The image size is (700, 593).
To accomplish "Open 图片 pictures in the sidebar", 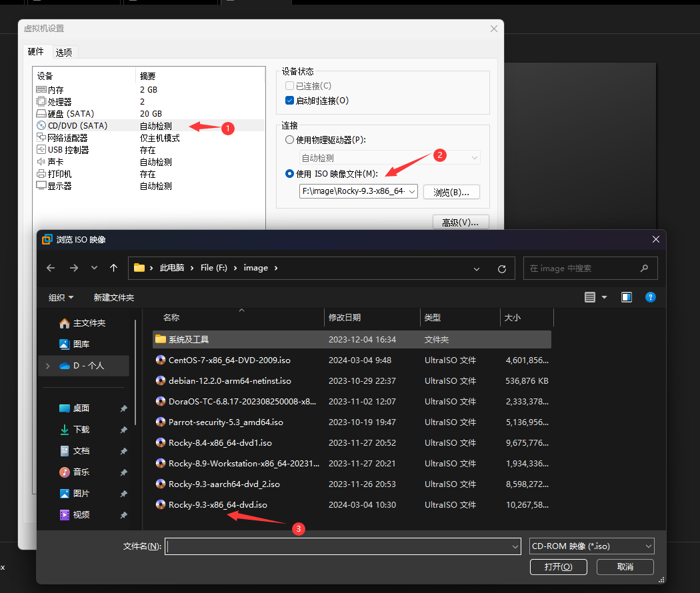I will click(75, 494).
